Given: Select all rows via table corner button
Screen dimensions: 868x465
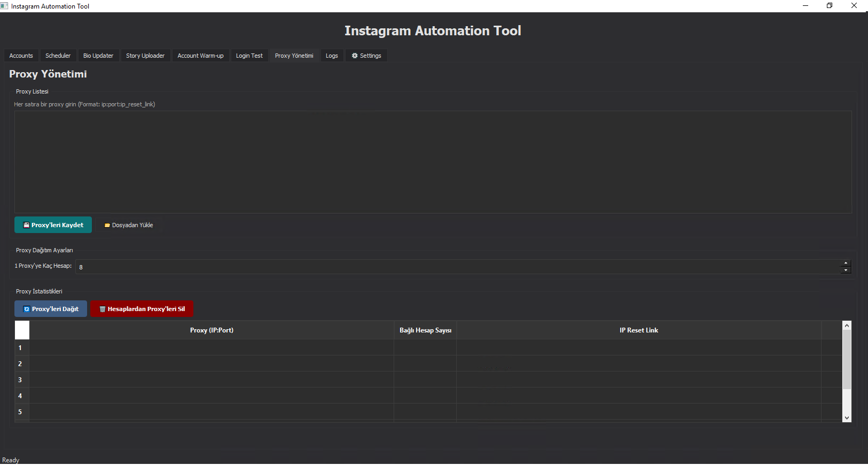Looking at the screenshot, I should pos(22,330).
